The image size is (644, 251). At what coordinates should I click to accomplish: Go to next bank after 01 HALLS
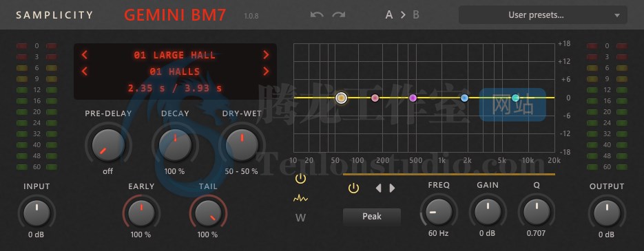coord(266,72)
